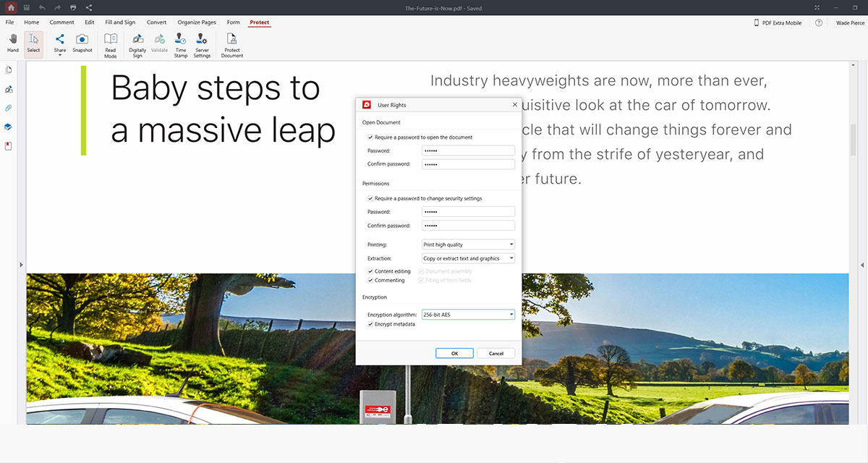868x463 pixels.
Task: Switch to the Organize Pages tab
Action: [197, 22]
